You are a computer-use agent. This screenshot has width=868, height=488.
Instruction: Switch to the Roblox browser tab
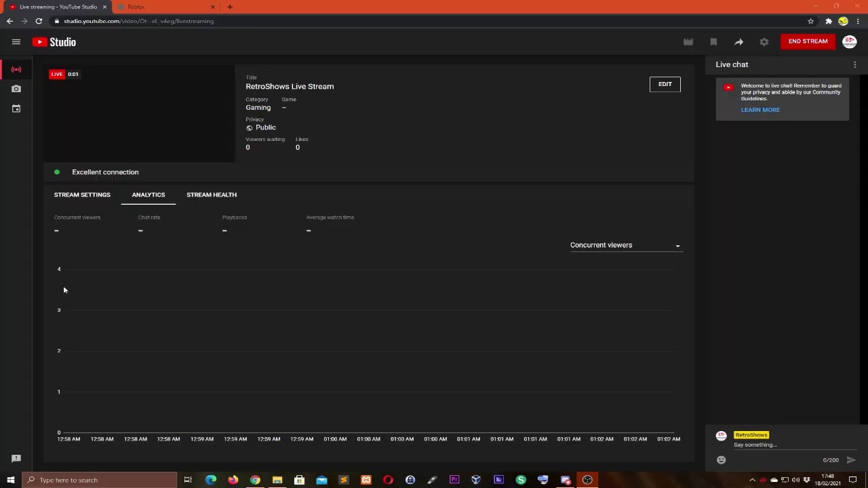164,7
